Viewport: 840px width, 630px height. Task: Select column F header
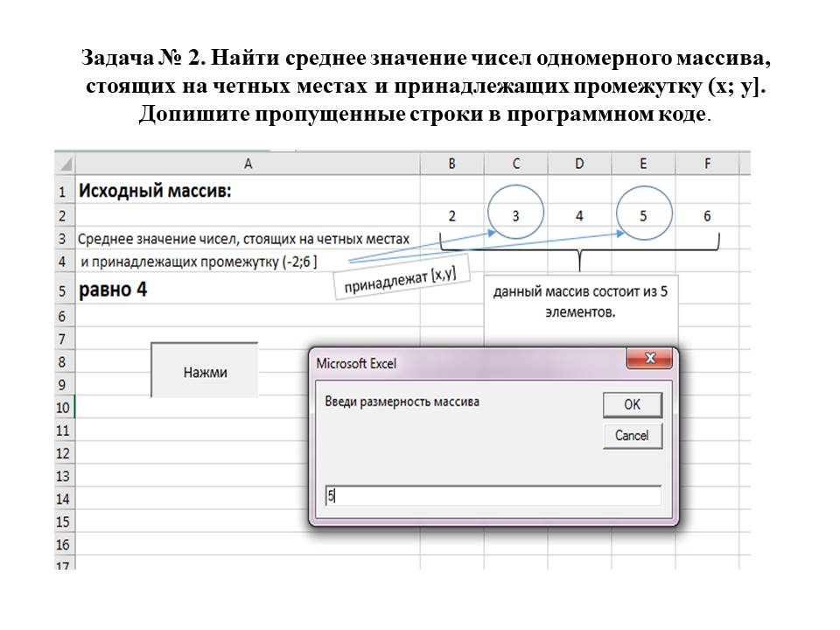tap(706, 164)
